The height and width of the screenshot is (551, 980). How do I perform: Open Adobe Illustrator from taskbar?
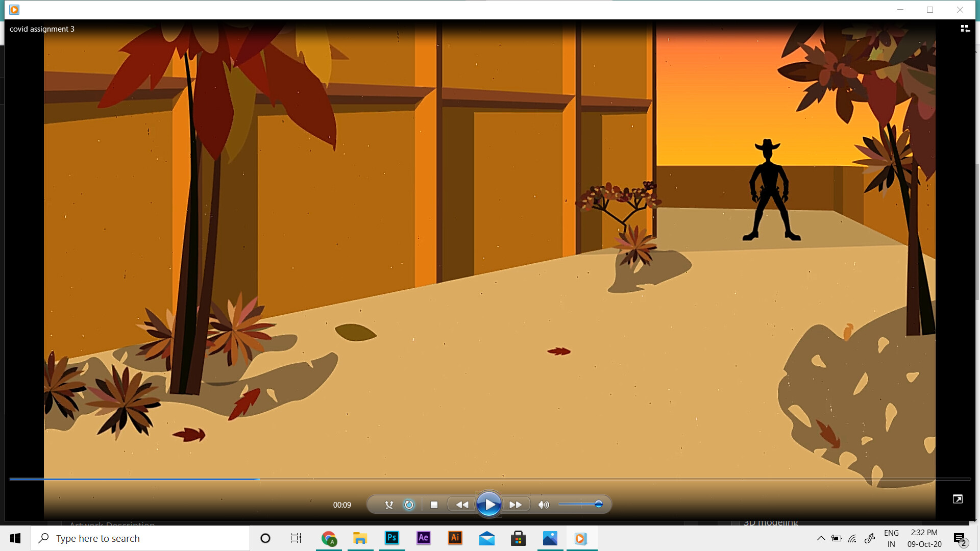tap(455, 538)
